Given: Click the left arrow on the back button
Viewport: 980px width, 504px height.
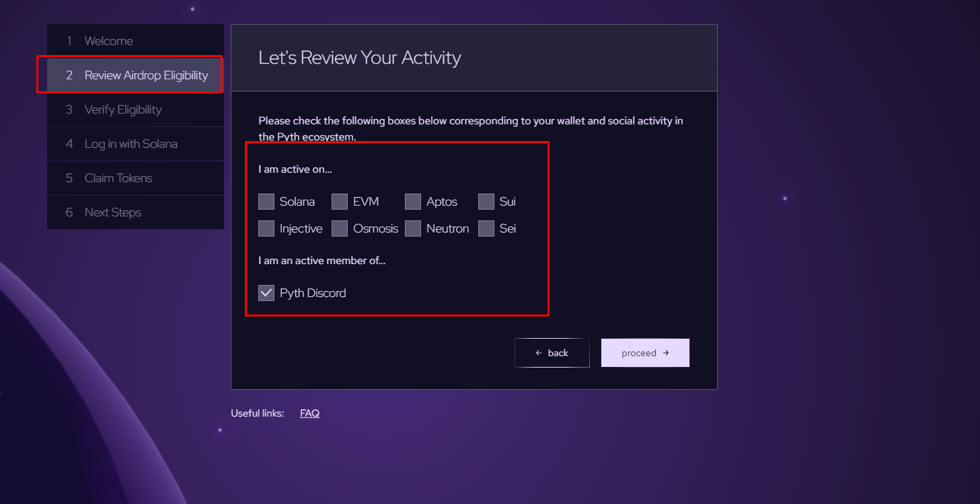Looking at the screenshot, I should (539, 353).
